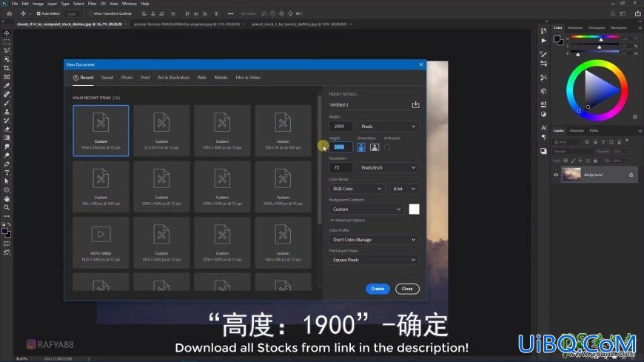This screenshot has height=362, width=644.
Task: Select the Pen tool
Action: pyautogui.click(x=7, y=164)
